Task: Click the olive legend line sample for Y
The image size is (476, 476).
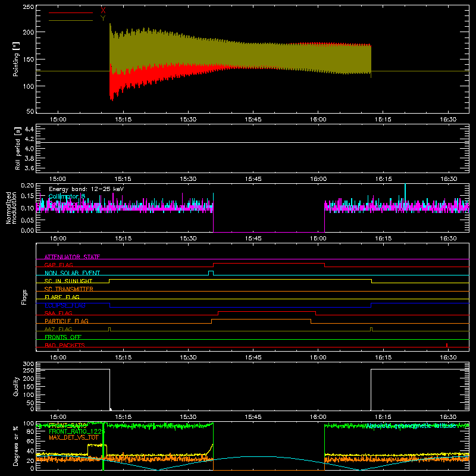Action: pyautogui.click(x=71, y=21)
